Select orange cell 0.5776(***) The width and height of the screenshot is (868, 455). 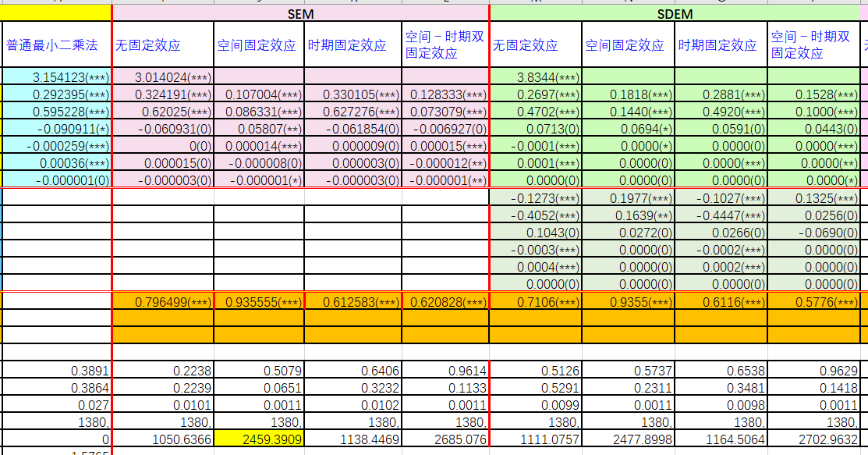813,301
